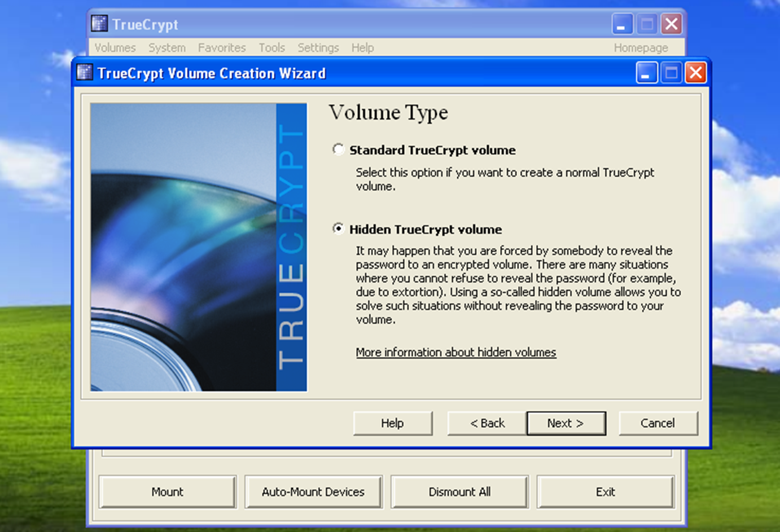The image size is (780, 532).
Task: Select the Standard TrueCrypt volume radio button
Action: point(338,150)
